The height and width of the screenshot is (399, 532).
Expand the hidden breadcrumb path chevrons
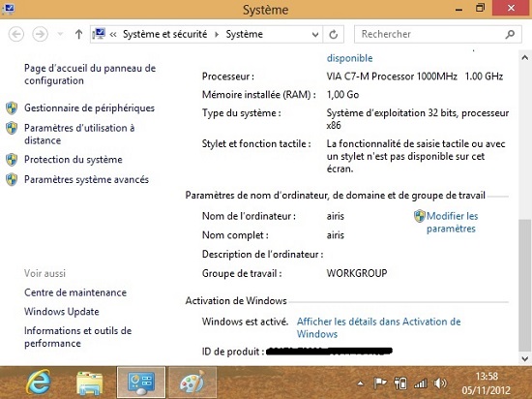point(113,34)
